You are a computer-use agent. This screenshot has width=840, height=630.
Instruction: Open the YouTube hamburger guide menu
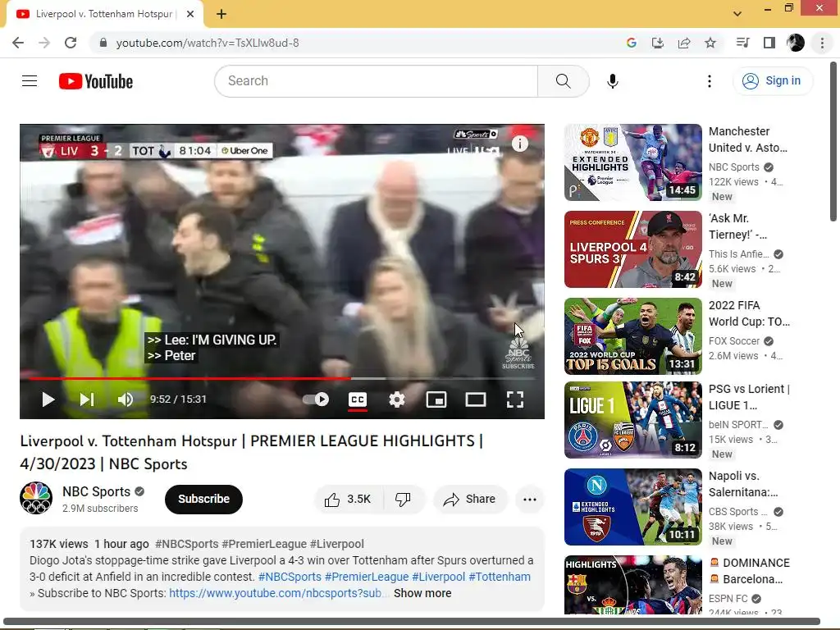[30, 81]
